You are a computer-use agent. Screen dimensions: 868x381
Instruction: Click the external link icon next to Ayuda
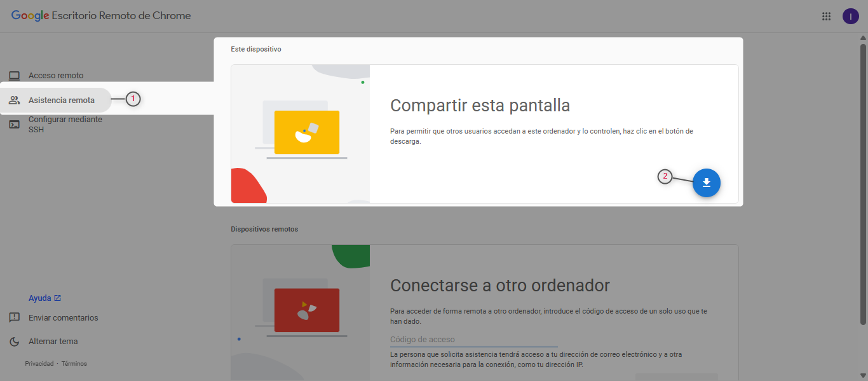point(58,298)
